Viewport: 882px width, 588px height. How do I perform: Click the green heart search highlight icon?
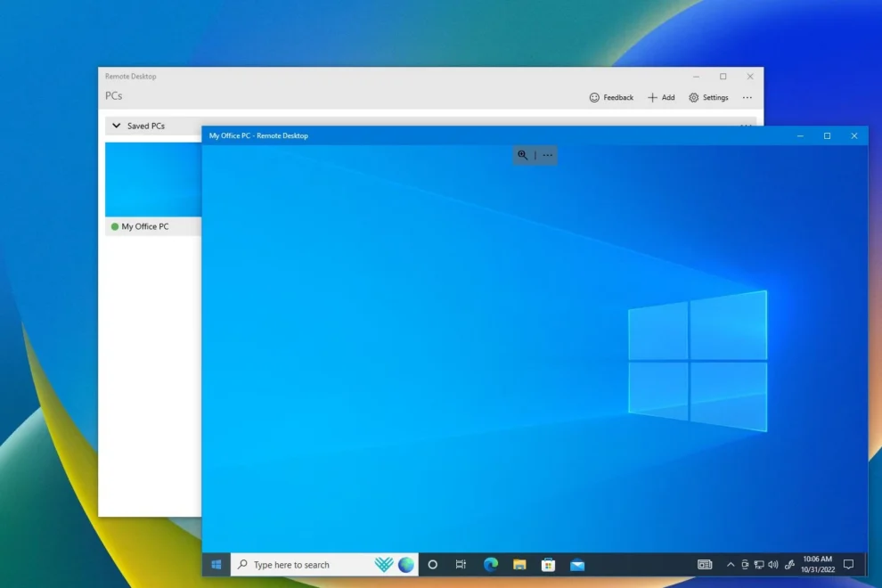(x=384, y=564)
